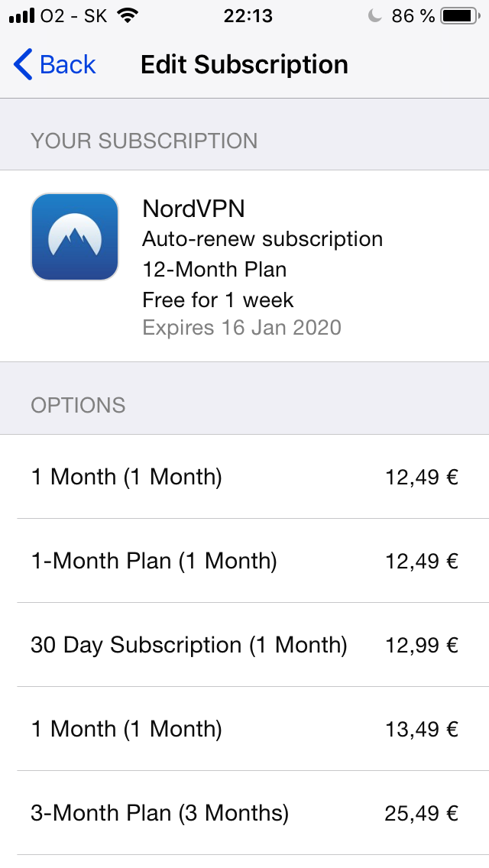Screen dimensions: 489x868
Task: Tap the OPTIONS section header
Action: pyautogui.click(x=78, y=405)
